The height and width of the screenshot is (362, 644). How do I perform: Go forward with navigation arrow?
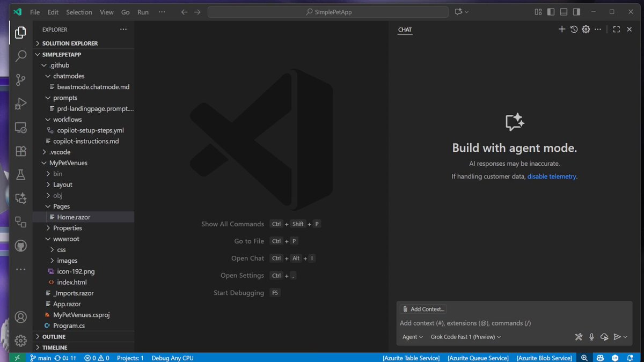coord(197,12)
